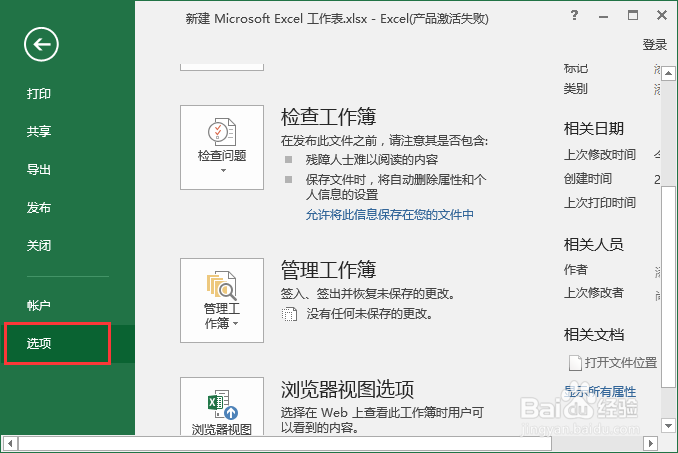Click the 相关日期 heading
The width and height of the screenshot is (678, 453).
594,128
